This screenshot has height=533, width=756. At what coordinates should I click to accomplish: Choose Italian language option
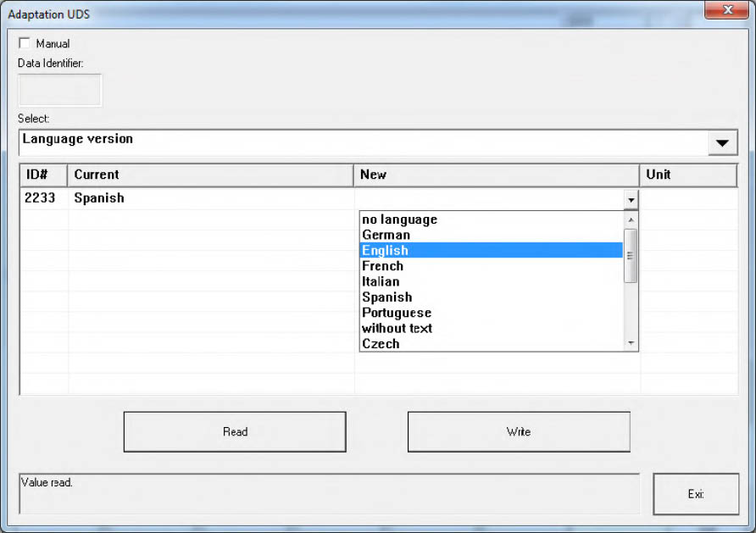coord(381,281)
